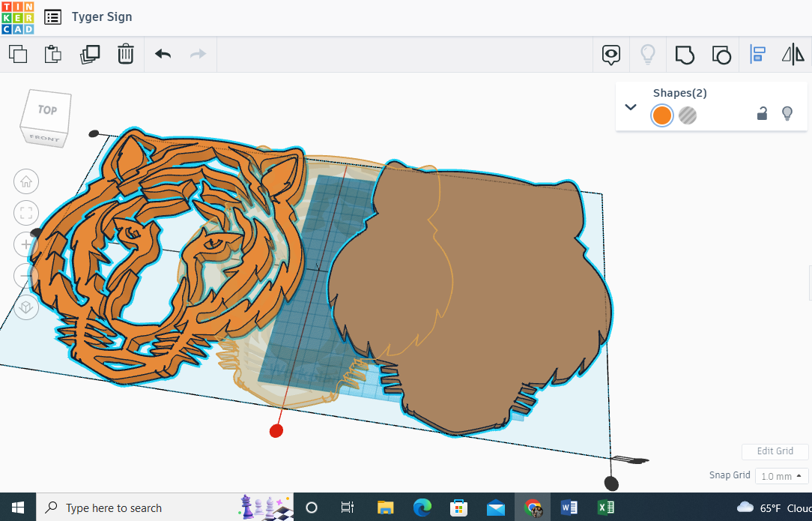
Task: Lock the selected shapes in the inspector
Action: [762, 113]
